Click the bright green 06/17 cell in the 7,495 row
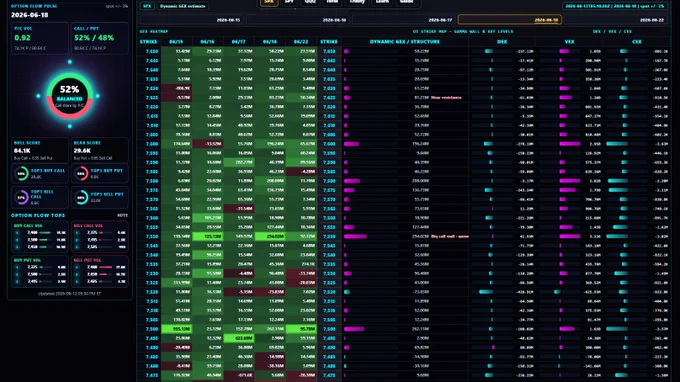This screenshot has height=382, width=680. (x=239, y=338)
